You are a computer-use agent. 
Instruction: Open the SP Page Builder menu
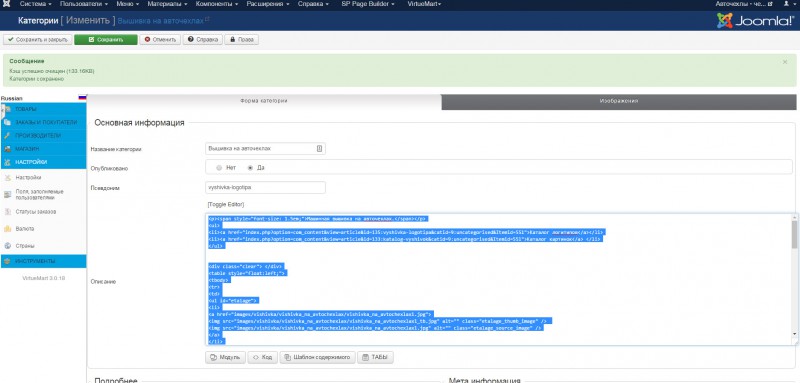[x=368, y=4]
